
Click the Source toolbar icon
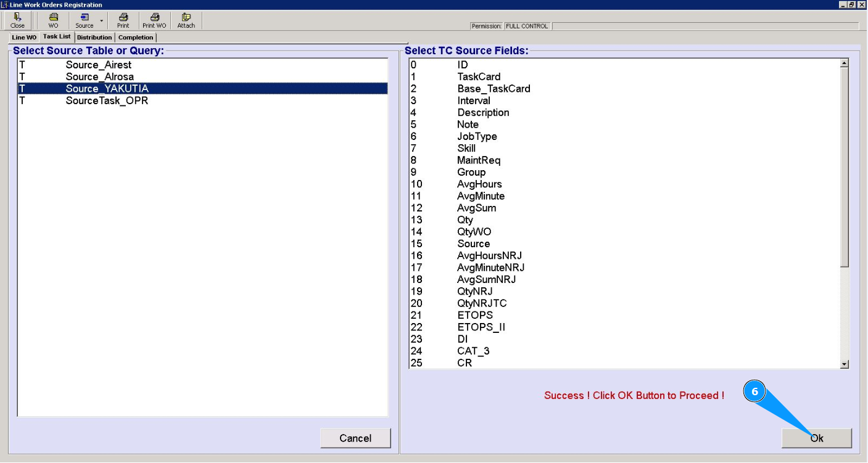(x=85, y=20)
